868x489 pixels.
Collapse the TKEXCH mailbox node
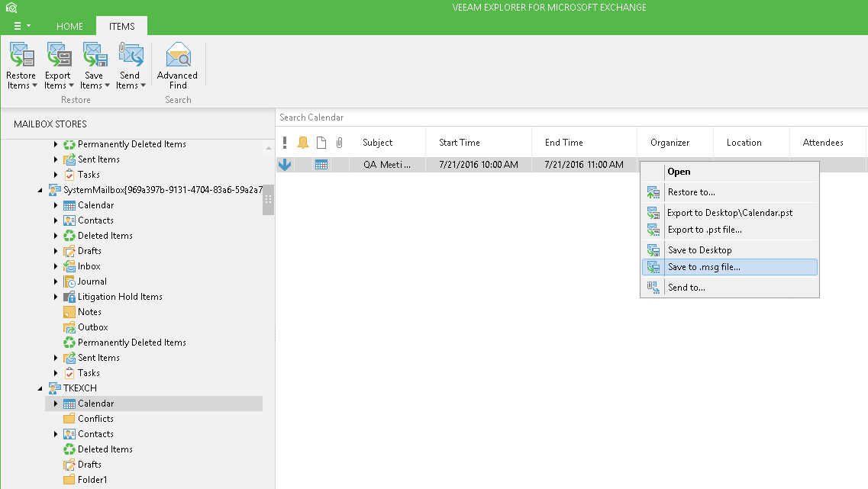(x=40, y=388)
